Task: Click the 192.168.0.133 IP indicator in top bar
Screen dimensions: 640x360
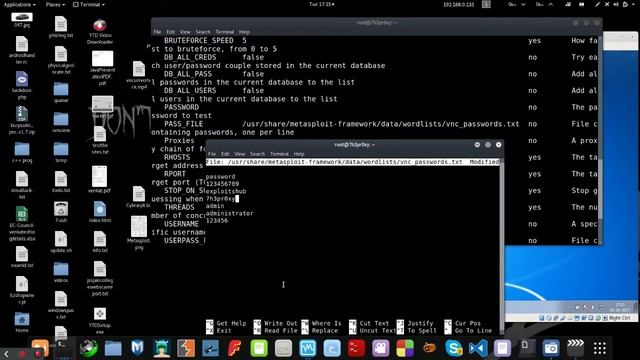Action: coord(459,4)
